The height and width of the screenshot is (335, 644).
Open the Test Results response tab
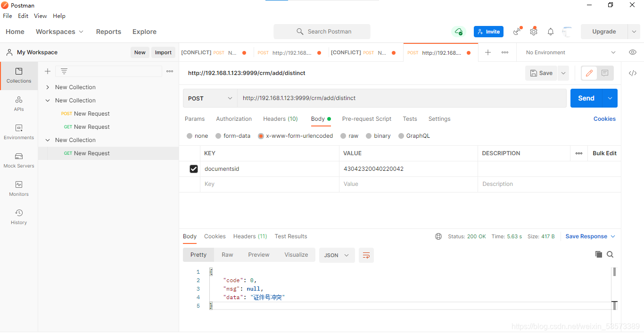[291, 236]
